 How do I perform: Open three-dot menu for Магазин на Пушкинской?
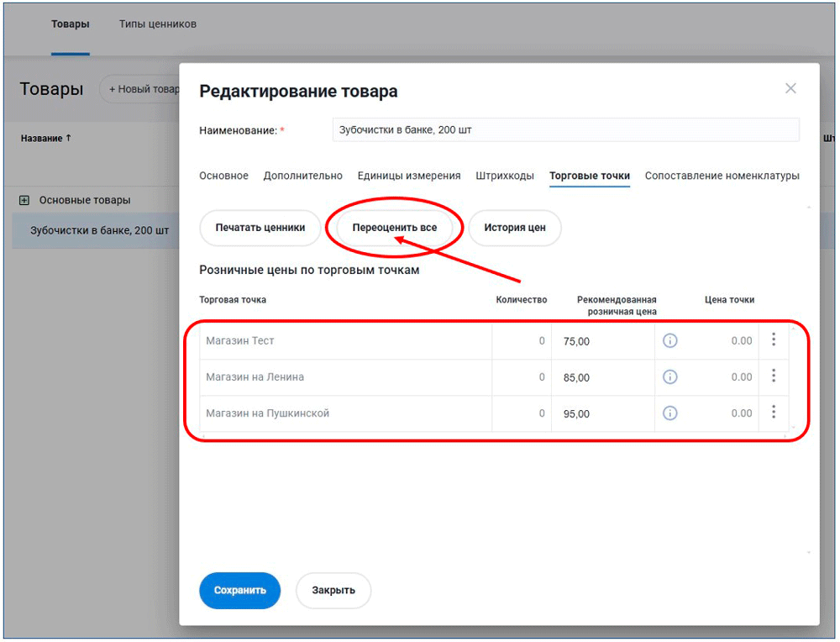point(773,412)
